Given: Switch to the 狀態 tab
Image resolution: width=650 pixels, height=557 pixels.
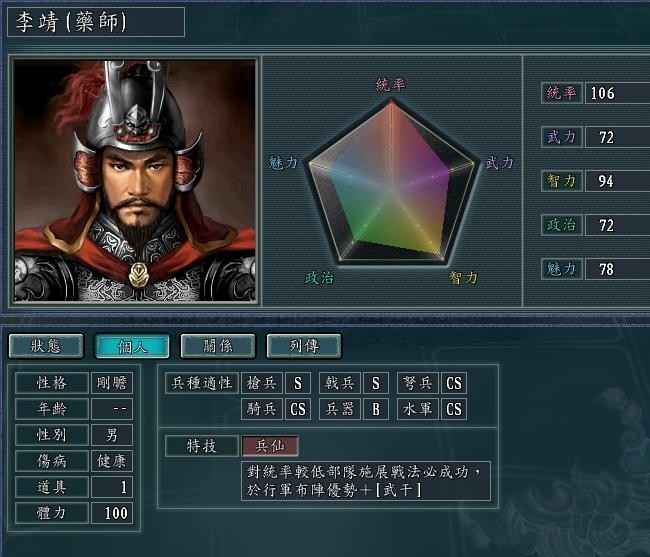Looking at the screenshot, I should pos(46,346).
